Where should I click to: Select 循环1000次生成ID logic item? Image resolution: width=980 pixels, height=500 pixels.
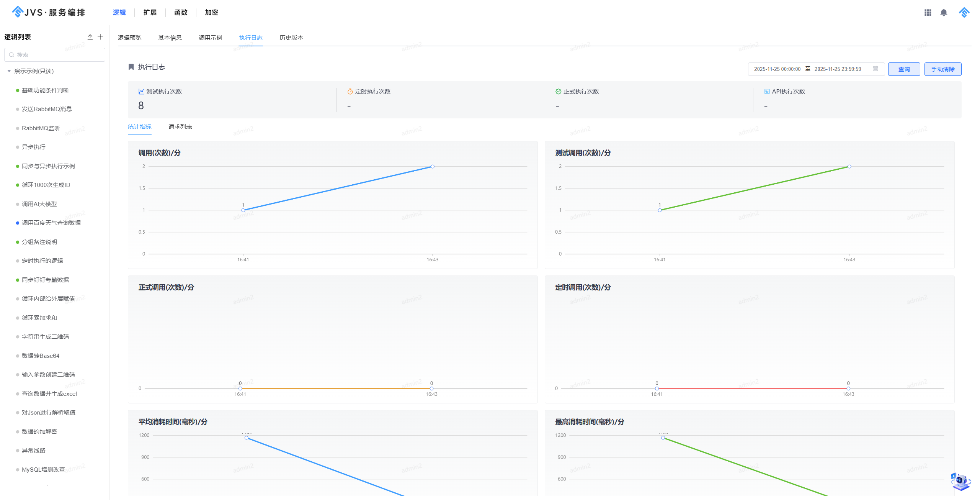[46, 185]
